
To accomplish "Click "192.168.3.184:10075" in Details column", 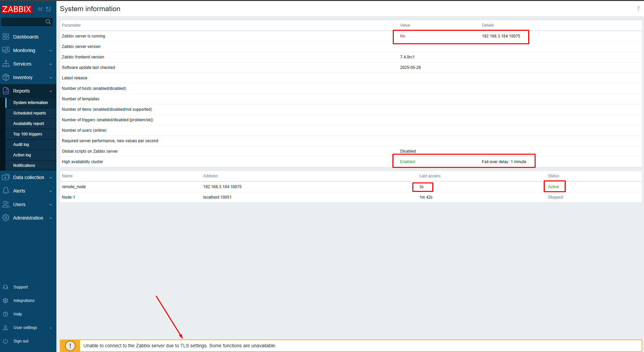I will 501,36.
